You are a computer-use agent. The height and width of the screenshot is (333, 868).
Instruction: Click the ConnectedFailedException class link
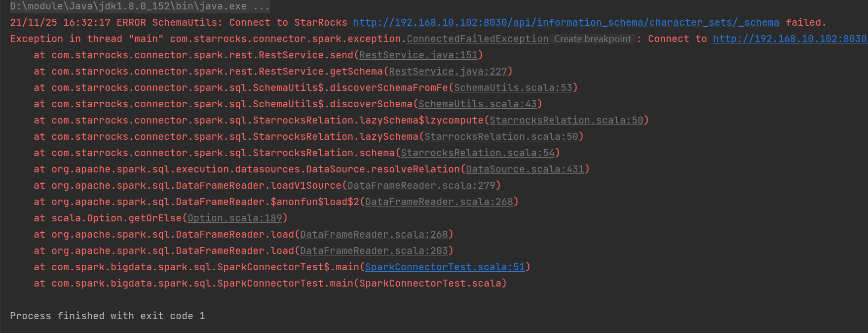[x=477, y=39]
